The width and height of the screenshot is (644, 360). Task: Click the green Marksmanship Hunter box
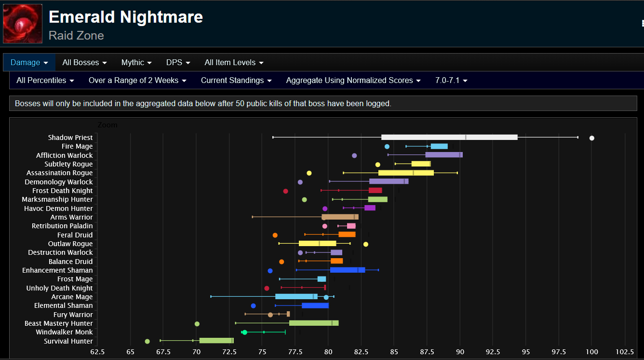378,199
